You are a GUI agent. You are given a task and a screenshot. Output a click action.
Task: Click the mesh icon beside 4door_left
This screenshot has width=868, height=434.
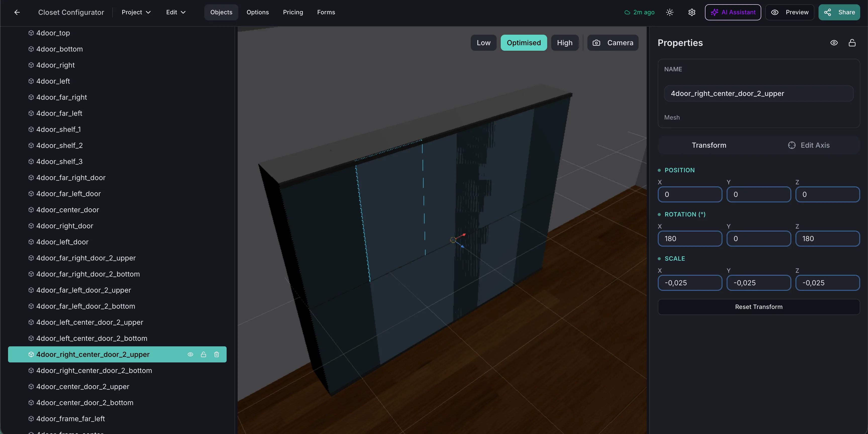pos(31,81)
